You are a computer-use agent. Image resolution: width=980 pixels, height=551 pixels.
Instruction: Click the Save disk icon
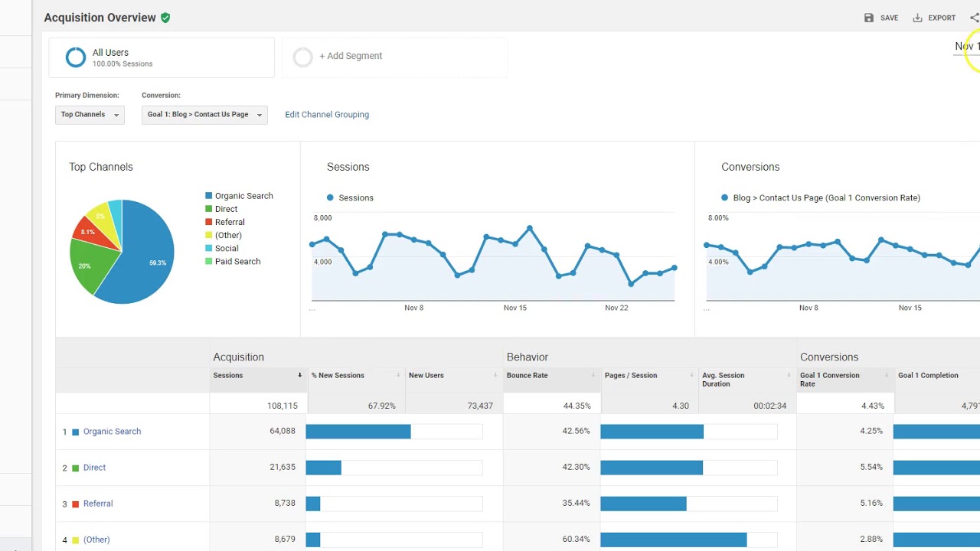click(869, 18)
